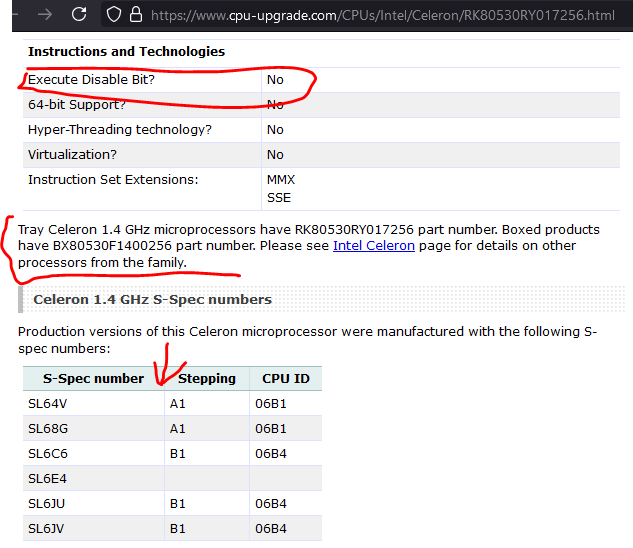Click the '64-bit Support?' row label
The image size is (633, 548).
click(77, 105)
